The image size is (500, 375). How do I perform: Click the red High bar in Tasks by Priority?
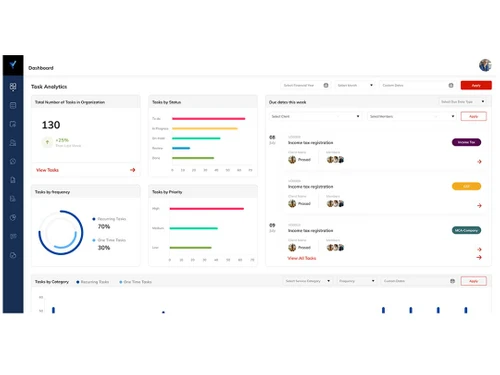click(207, 209)
